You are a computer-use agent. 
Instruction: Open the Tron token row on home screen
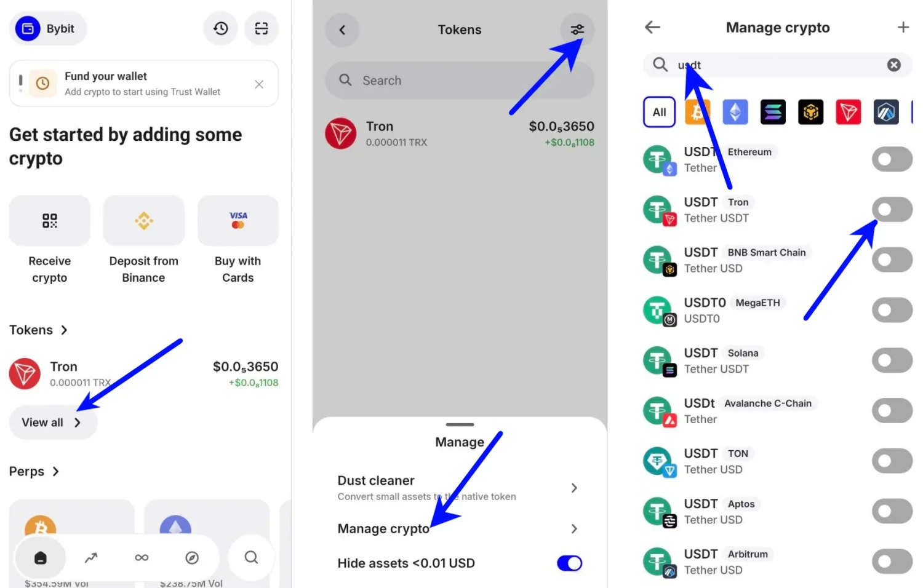click(143, 374)
